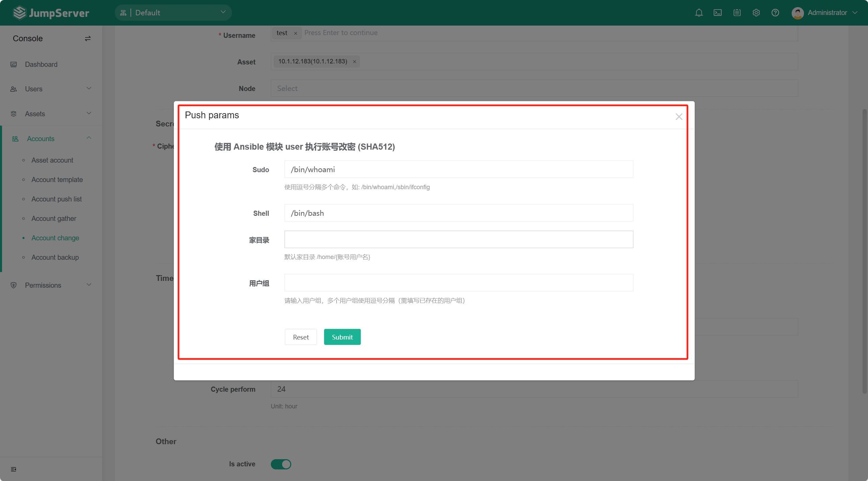Open the notifications bell
868x481 pixels.
[x=699, y=13]
